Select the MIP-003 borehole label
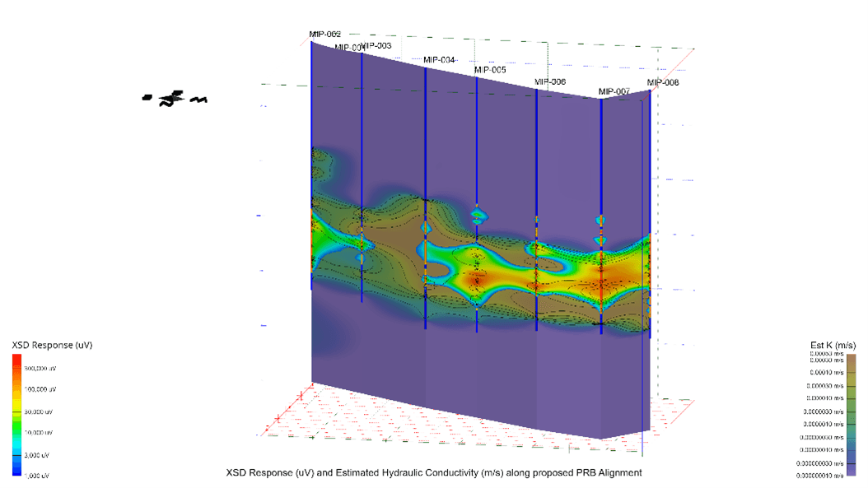The height and width of the screenshot is (488, 868). pyautogui.click(x=376, y=46)
